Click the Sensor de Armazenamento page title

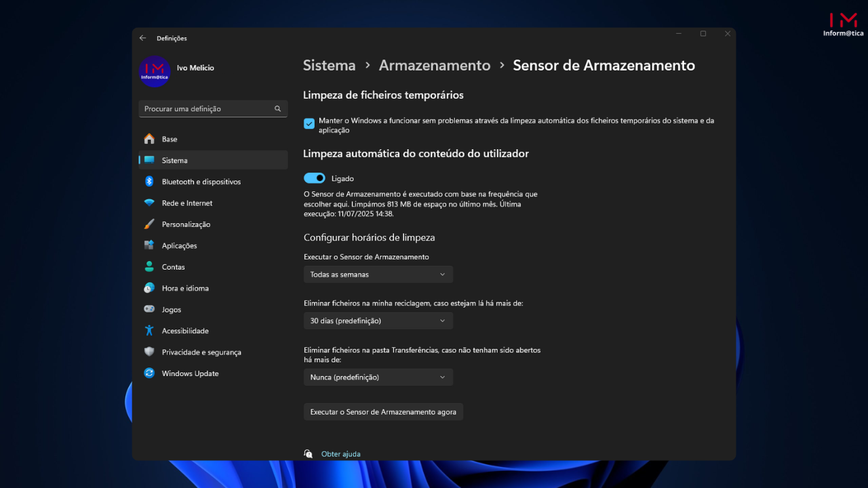point(604,65)
